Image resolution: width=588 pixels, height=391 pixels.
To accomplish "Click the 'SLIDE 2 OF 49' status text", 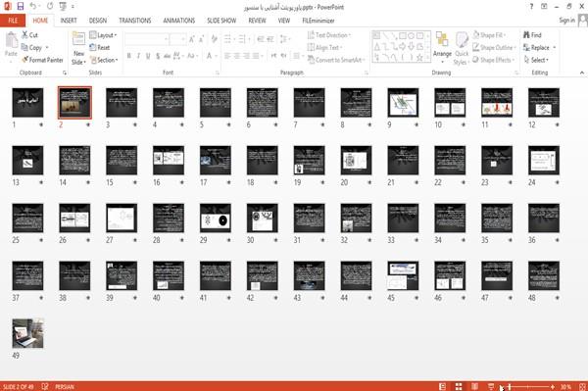I will pos(18,386).
